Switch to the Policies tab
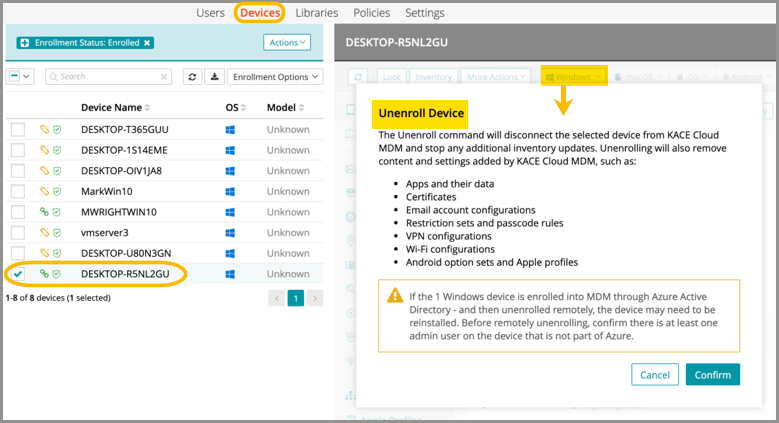The image size is (779, 423). pyautogui.click(x=371, y=13)
